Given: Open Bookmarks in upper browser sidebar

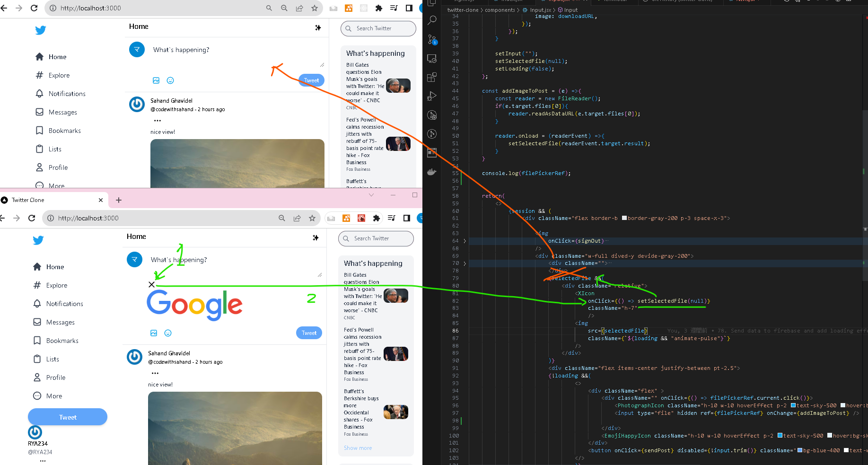Looking at the screenshot, I should [58, 131].
